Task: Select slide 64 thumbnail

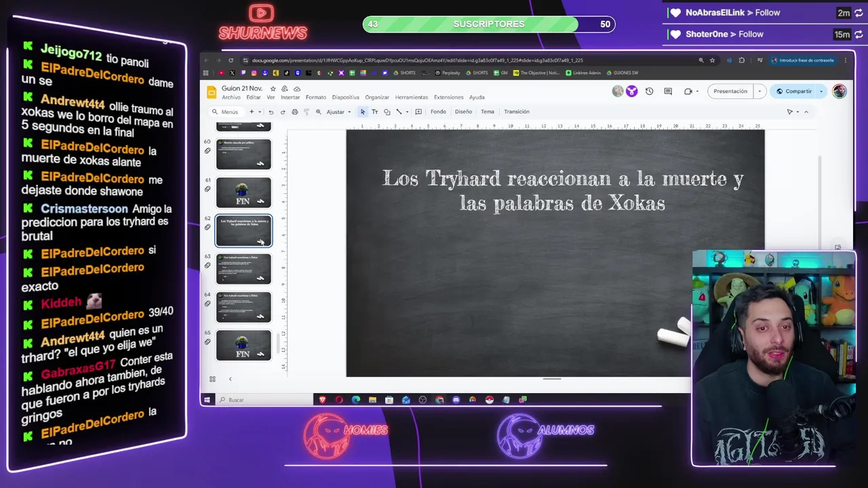Action: pyautogui.click(x=243, y=307)
